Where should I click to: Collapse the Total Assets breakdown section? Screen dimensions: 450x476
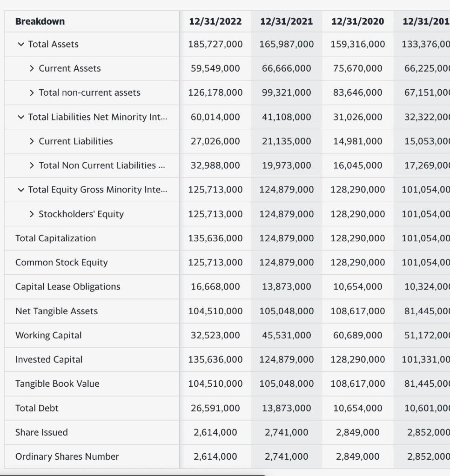click(x=20, y=44)
